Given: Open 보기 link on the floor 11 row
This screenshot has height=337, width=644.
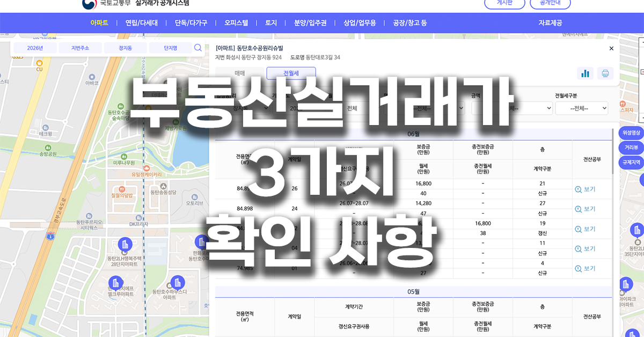Looking at the screenshot, I should (x=585, y=249).
